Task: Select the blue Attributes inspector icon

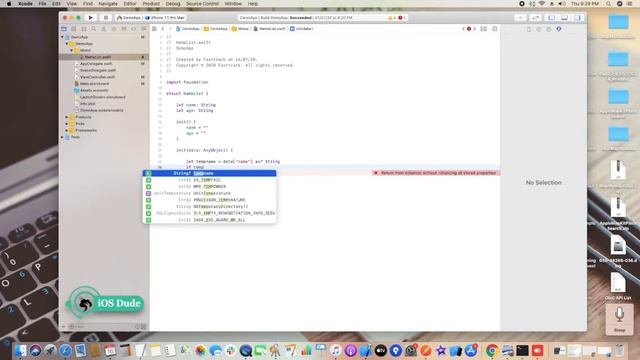Action: 559,29
